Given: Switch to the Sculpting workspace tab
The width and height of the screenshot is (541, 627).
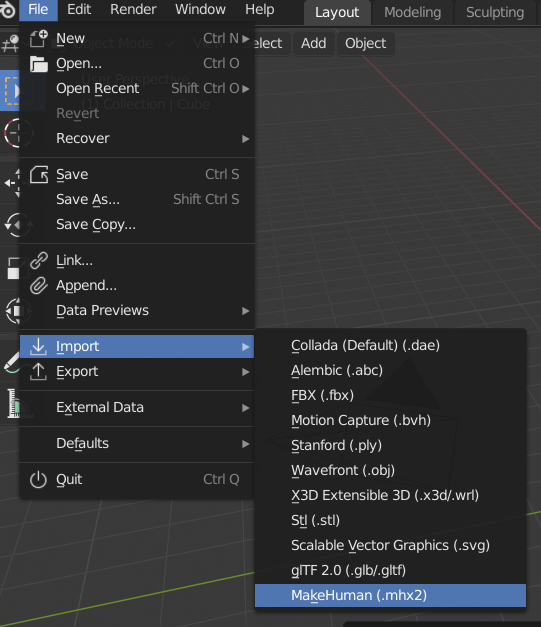Looking at the screenshot, I should (495, 12).
